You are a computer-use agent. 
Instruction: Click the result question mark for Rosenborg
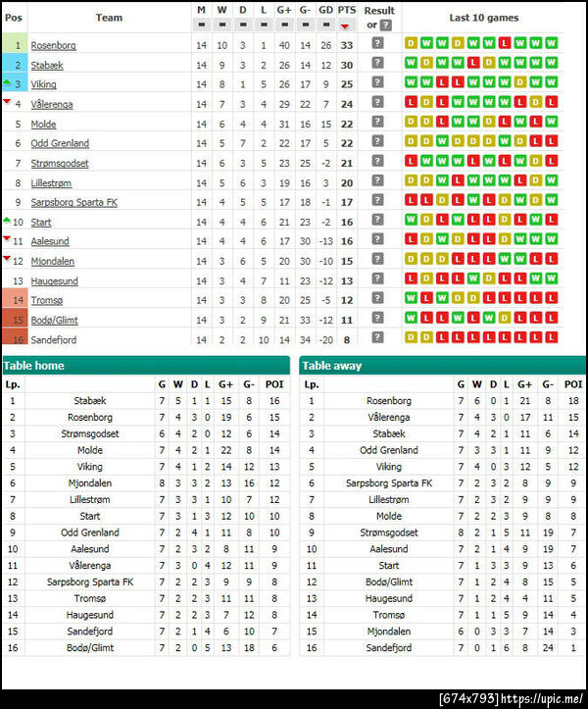377,44
